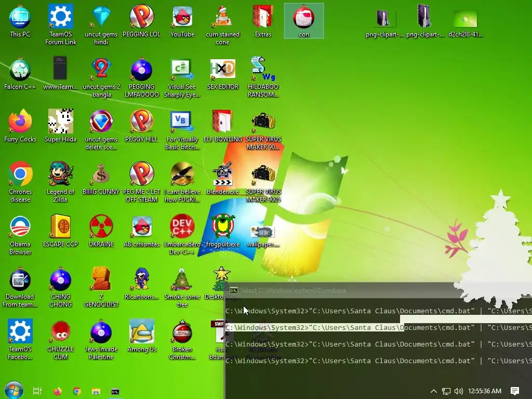Launch Firefox from the taskbar
Viewport: 532px width, 399px height.
58,391
